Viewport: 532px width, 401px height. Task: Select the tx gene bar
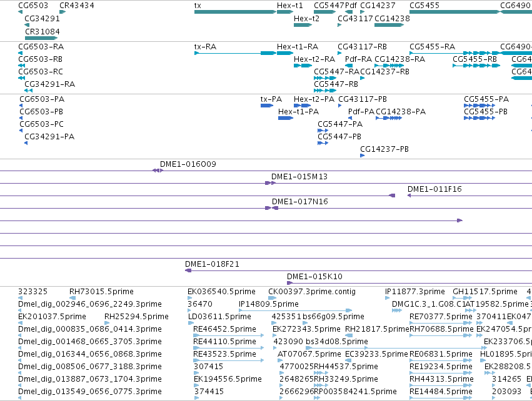pyautogui.click(x=235, y=12)
